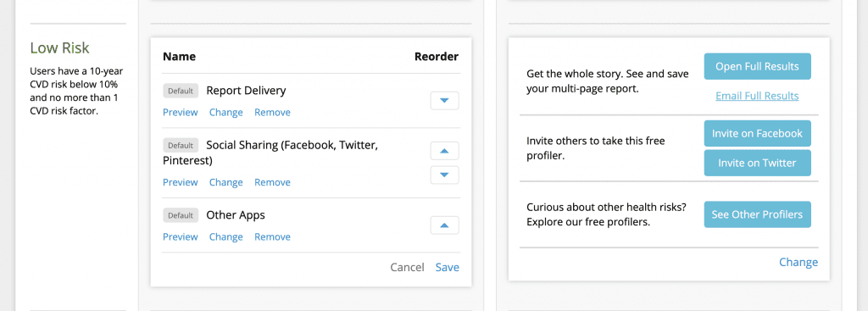This screenshot has height=311, width=868.
Task: Open Full Results button
Action: (x=757, y=66)
